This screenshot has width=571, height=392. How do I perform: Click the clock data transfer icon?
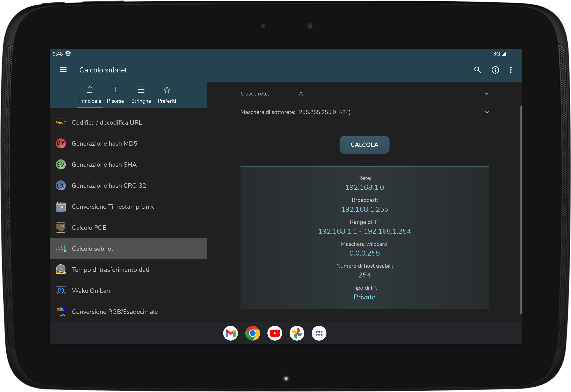coord(61,269)
